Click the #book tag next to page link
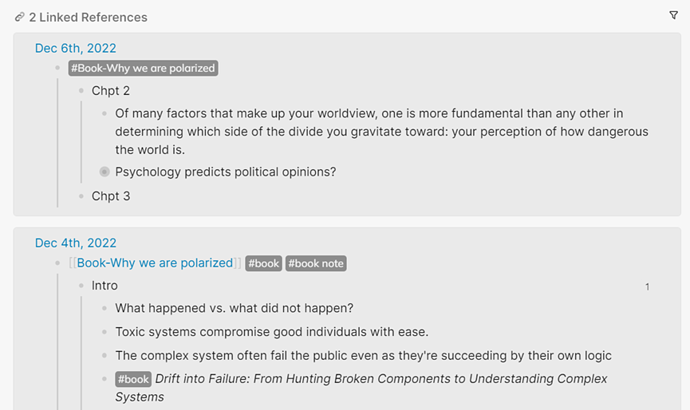Image resolution: width=690 pixels, height=410 pixels. (264, 264)
